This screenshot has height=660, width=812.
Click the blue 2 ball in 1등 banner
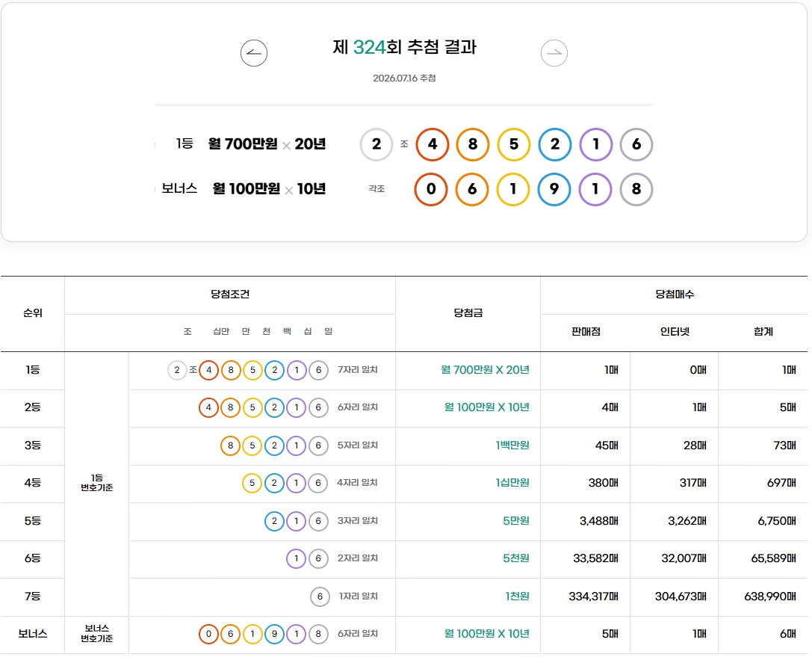[554, 144]
